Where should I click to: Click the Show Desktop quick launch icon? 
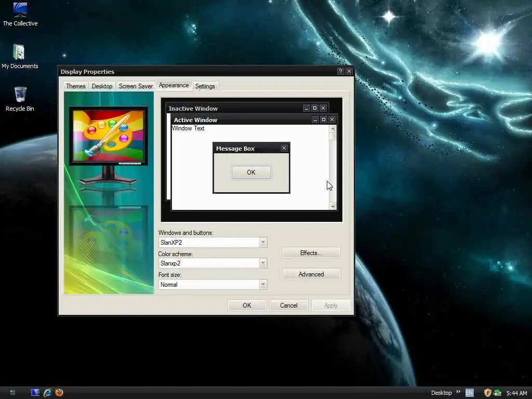35,393
